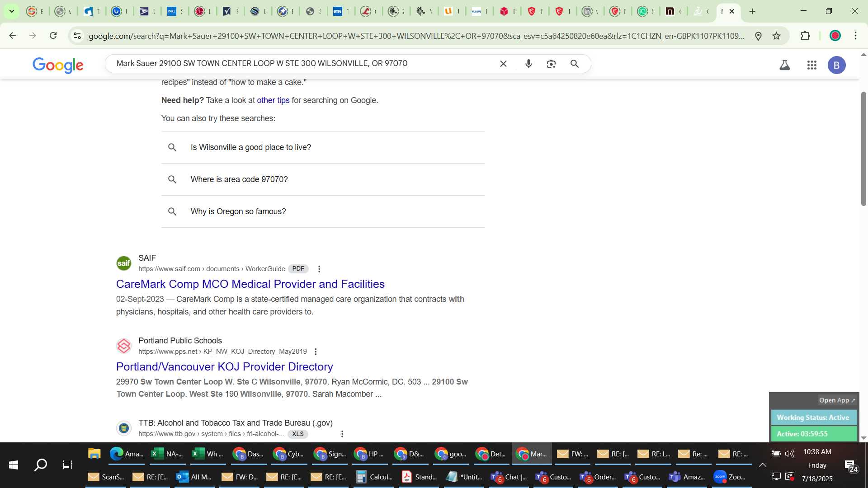Reload the current page

pos(53,36)
